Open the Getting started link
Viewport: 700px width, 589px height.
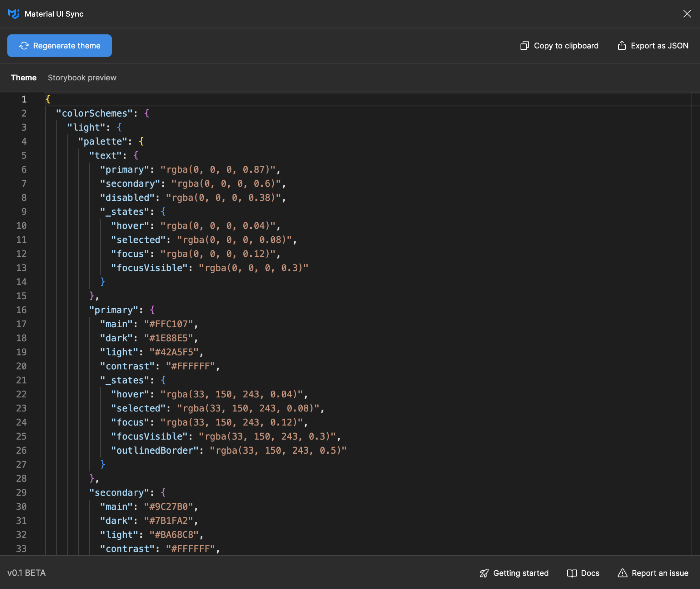[x=520, y=573]
